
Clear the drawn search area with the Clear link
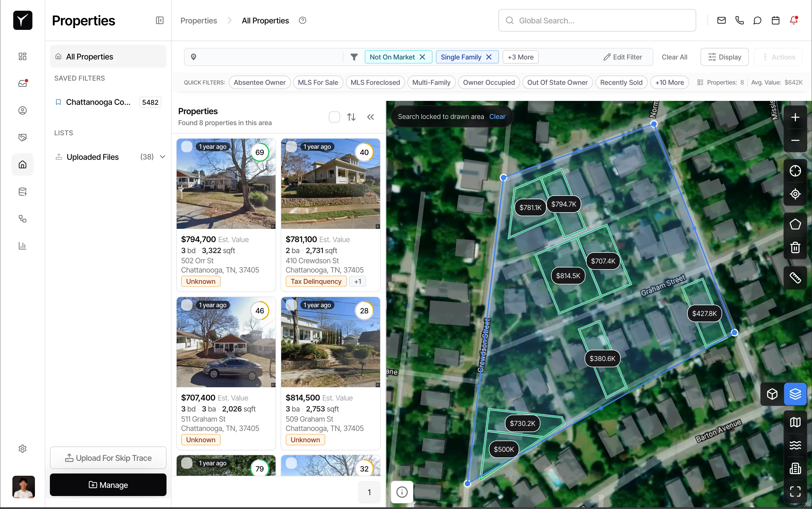pos(497,116)
